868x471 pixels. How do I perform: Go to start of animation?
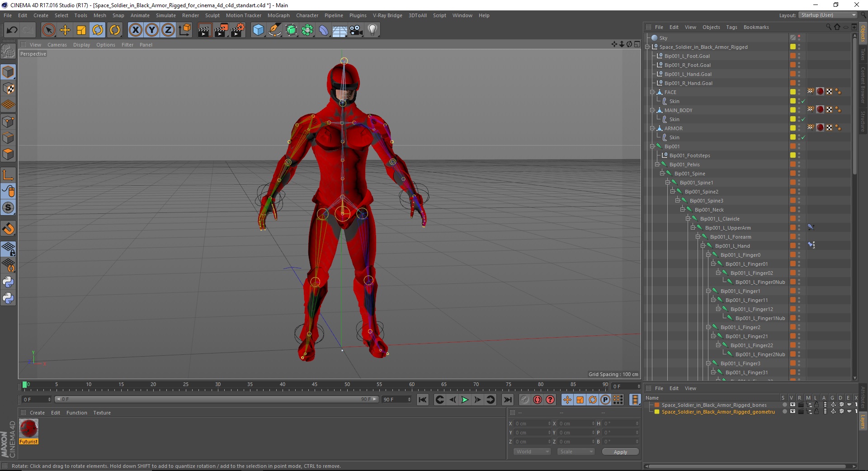pyautogui.click(x=422, y=400)
